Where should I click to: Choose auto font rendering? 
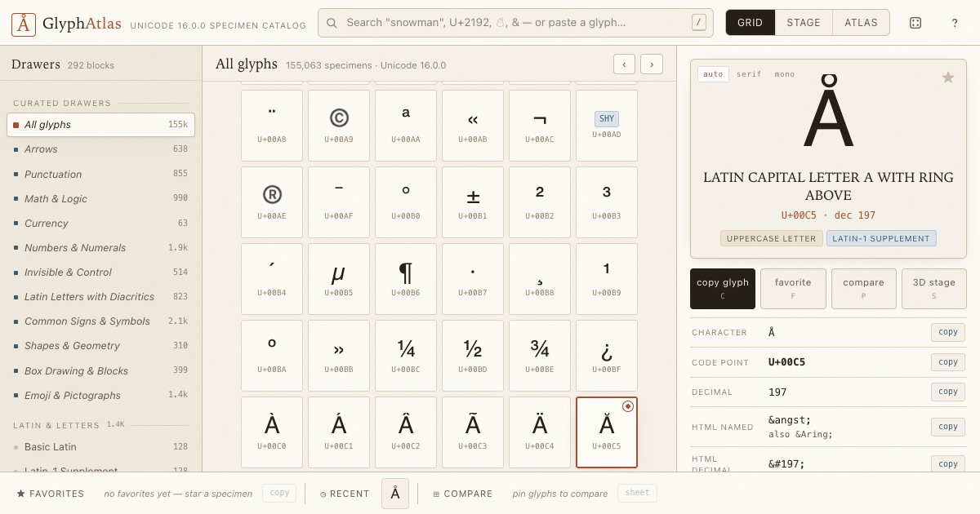[713, 74]
